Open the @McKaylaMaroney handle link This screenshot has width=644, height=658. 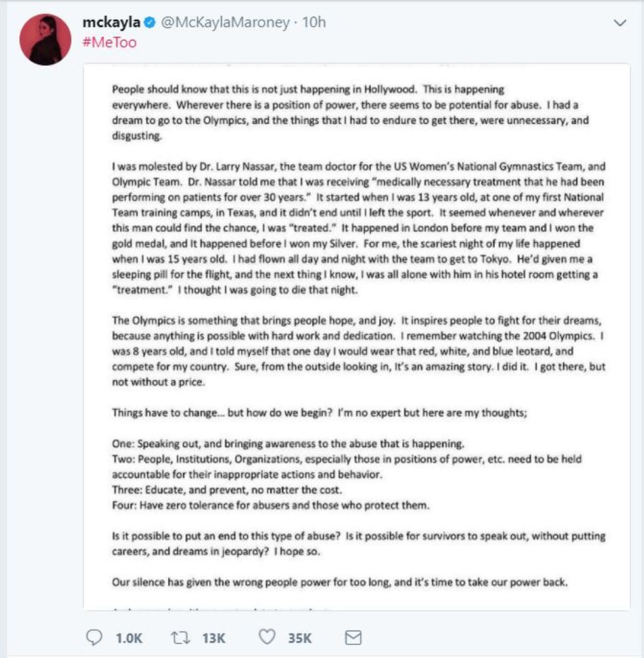tap(225, 23)
